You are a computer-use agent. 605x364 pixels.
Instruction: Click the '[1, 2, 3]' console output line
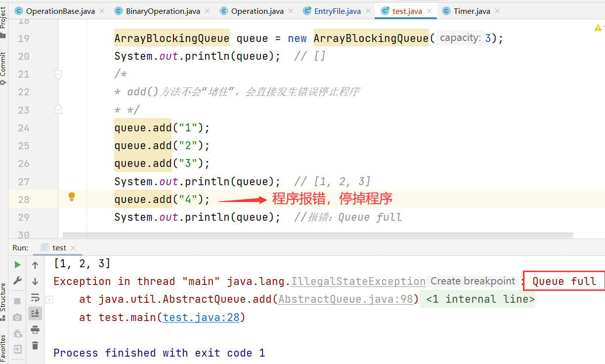point(82,263)
